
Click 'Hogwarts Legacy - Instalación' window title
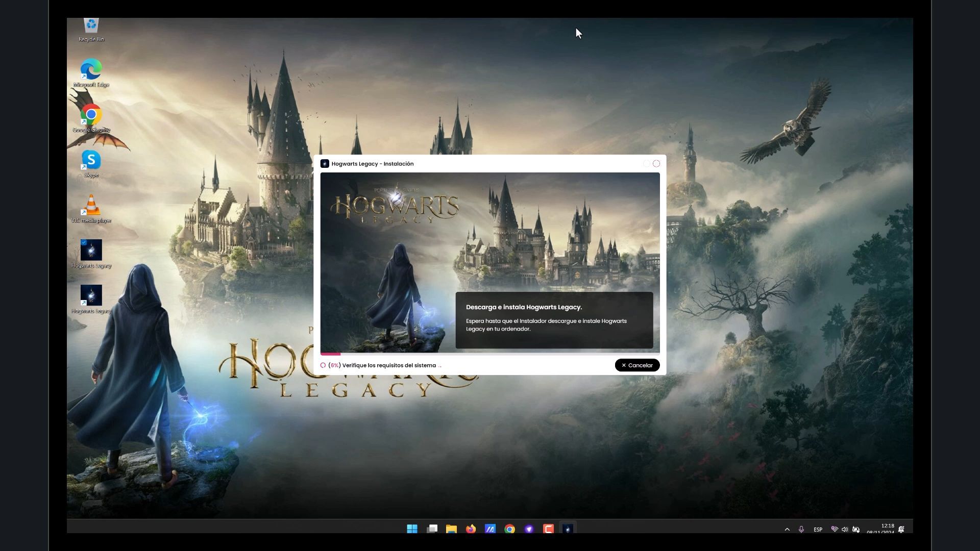click(373, 164)
